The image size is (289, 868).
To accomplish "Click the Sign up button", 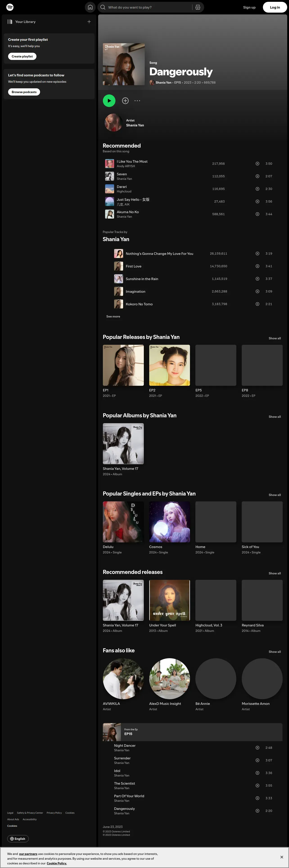I will (249, 7).
